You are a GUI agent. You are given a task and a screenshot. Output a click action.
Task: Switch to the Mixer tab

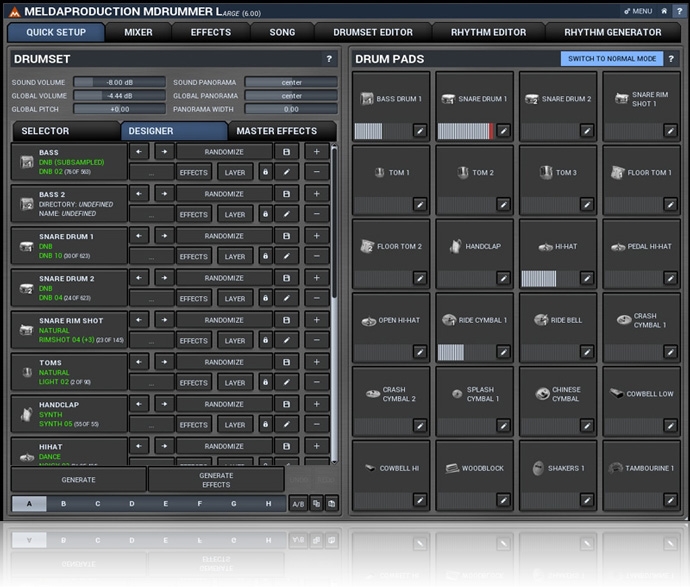pos(138,32)
